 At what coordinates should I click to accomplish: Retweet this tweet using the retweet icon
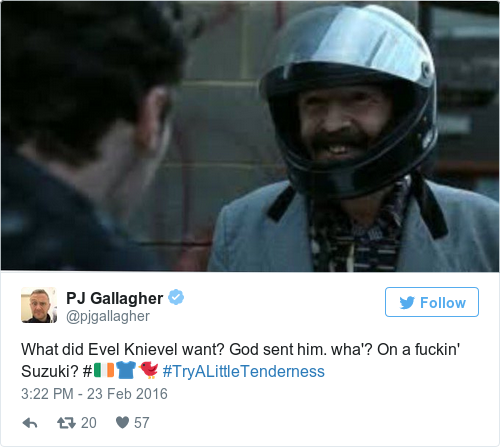pyautogui.click(x=66, y=423)
